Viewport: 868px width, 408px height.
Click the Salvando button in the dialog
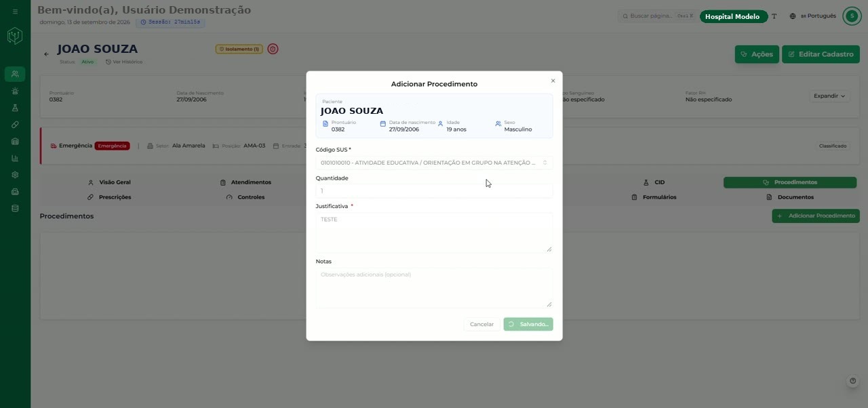528,324
